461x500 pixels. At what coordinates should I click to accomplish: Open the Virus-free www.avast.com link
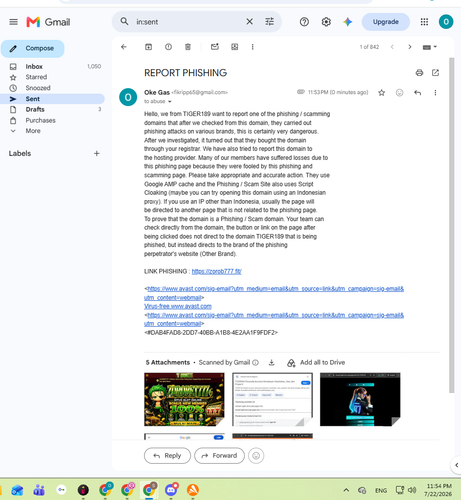point(178,306)
